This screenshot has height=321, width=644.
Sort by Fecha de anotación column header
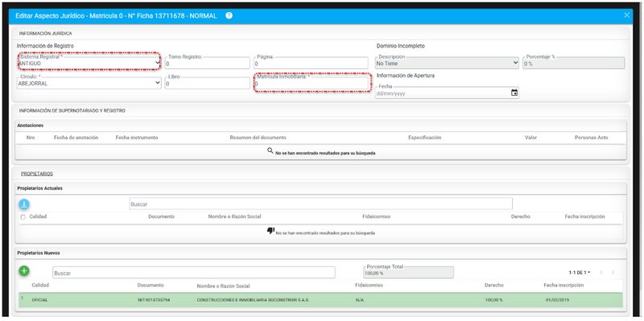click(x=76, y=138)
